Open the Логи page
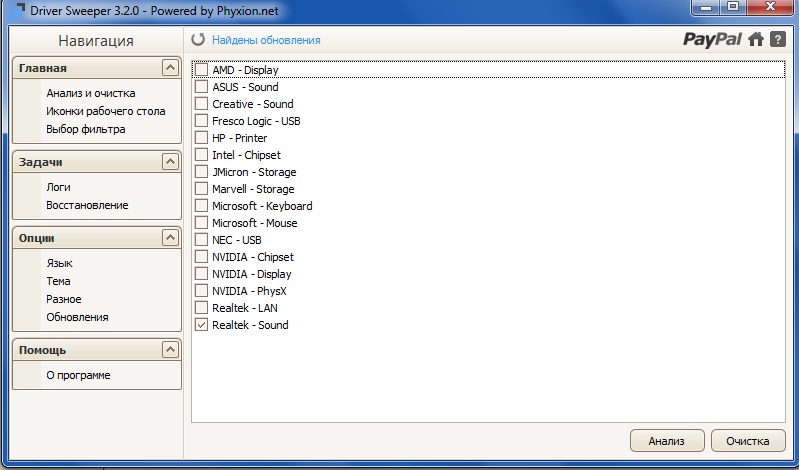 [x=58, y=187]
